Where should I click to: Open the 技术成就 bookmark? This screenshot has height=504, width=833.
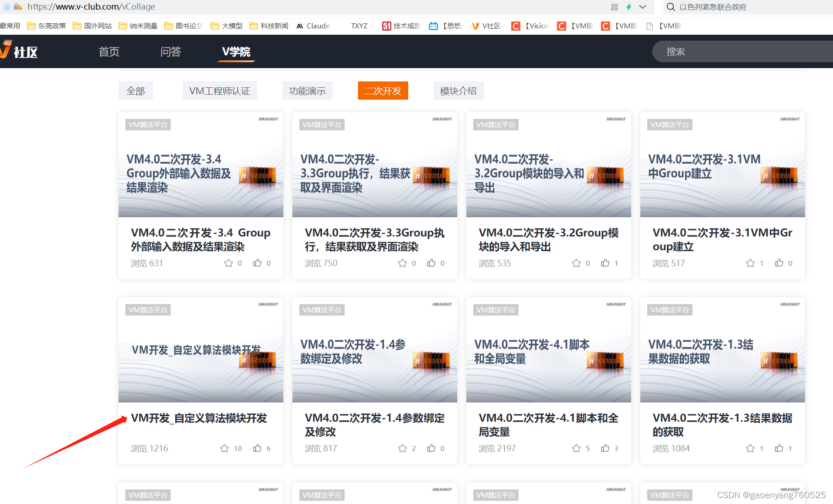(401, 26)
